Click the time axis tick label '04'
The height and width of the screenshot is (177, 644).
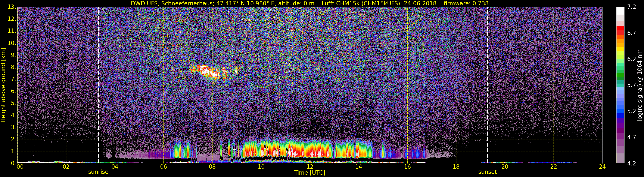115,167
